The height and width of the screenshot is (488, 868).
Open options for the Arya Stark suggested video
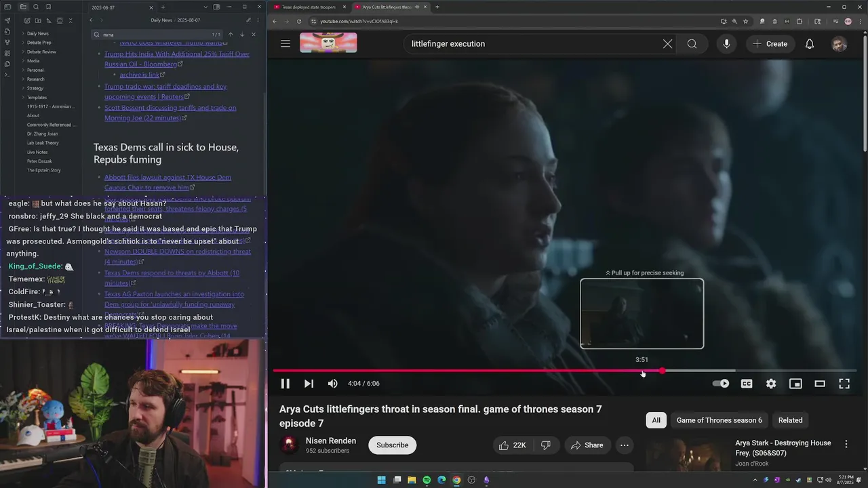coord(846,444)
